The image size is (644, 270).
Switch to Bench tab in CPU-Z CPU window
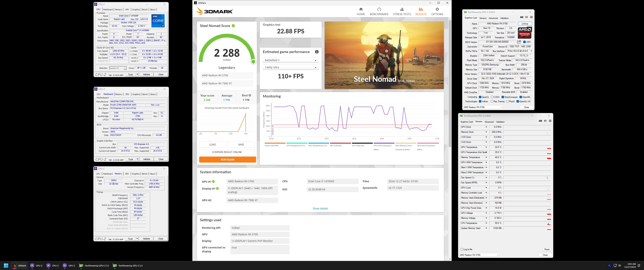[x=145, y=10]
